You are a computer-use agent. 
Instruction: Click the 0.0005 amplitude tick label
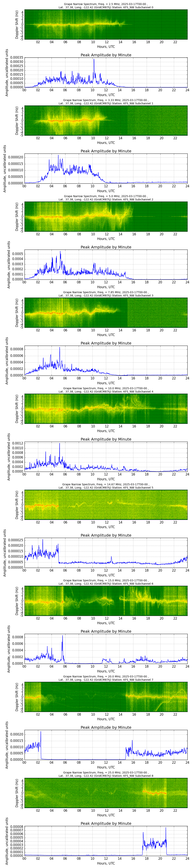click(x=18, y=254)
